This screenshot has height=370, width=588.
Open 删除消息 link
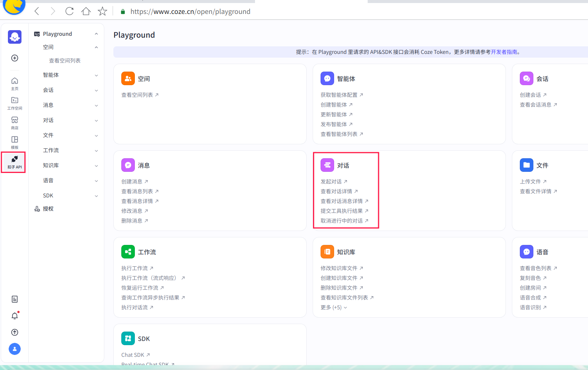134,221
